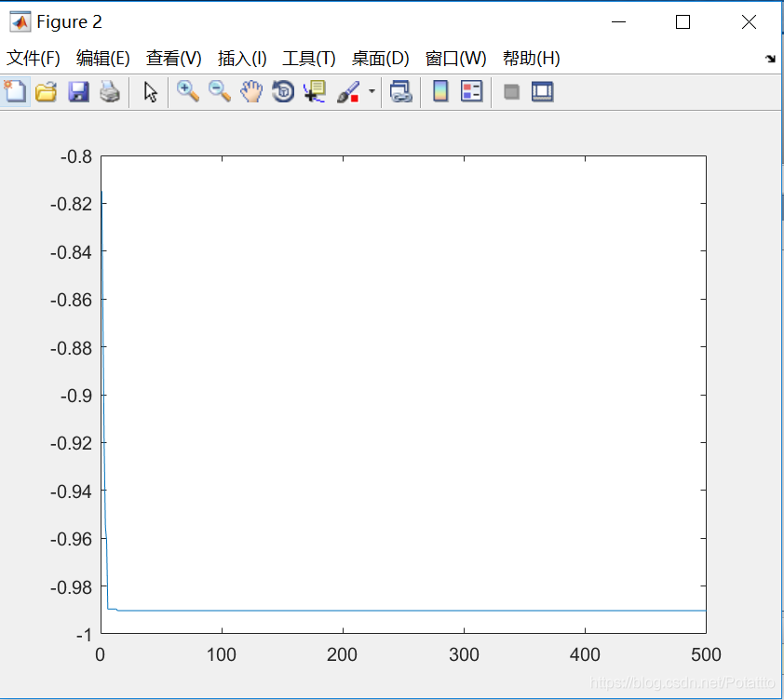Screen dimensions: 784x700
Task: Close the Figure 2 window
Action: pyautogui.click(x=749, y=22)
